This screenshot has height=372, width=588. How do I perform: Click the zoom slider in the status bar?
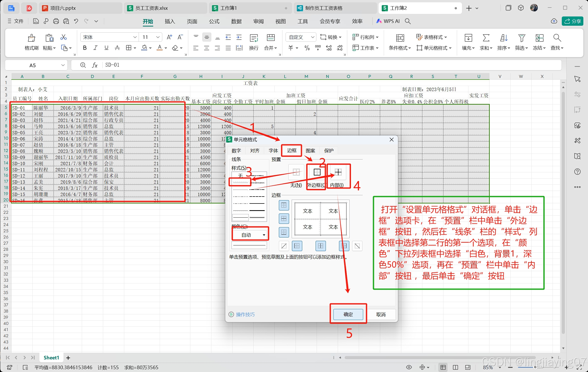(x=535, y=367)
